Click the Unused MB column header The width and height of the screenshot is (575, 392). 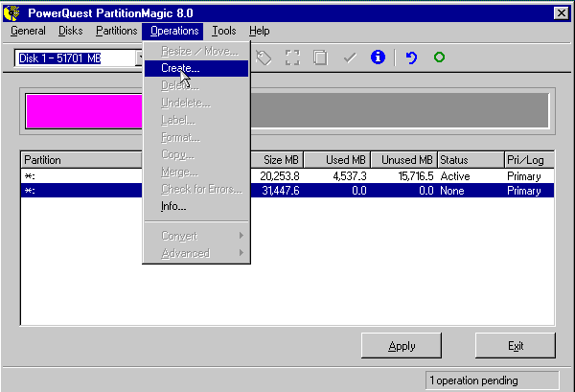tap(404, 160)
